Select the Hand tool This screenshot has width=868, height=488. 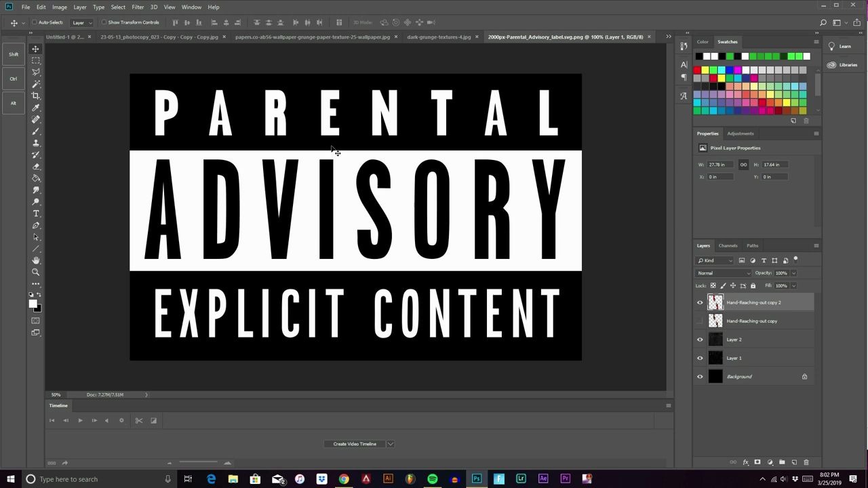click(x=36, y=261)
